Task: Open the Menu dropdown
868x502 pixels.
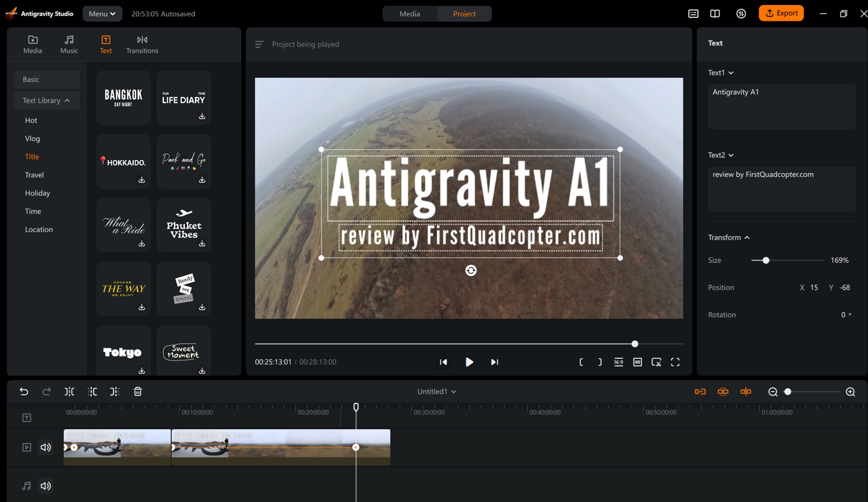Action: (x=102, y=14)
